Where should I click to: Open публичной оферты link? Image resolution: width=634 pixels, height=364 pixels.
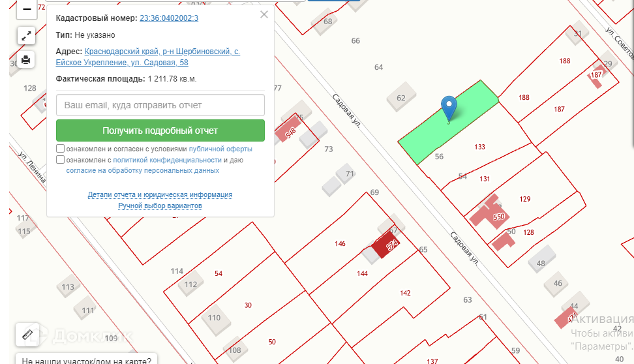click(x=220, y=149)
